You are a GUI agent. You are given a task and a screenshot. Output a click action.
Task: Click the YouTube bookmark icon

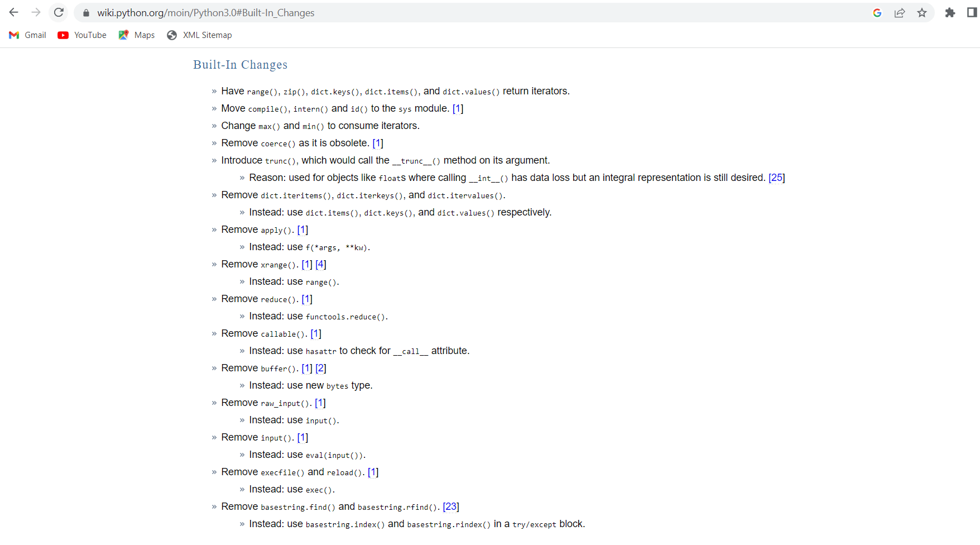[x=64, y=35]
